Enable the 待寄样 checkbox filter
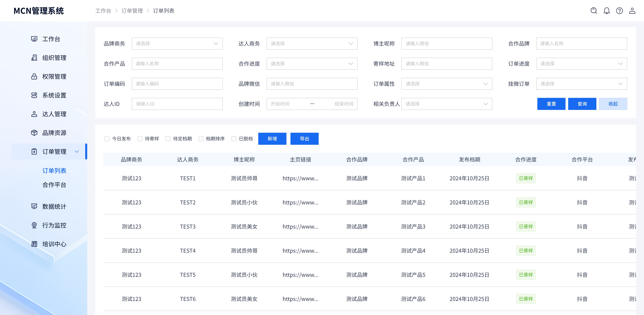The width and height of the screenshot is (644, 315). point(140,139)
